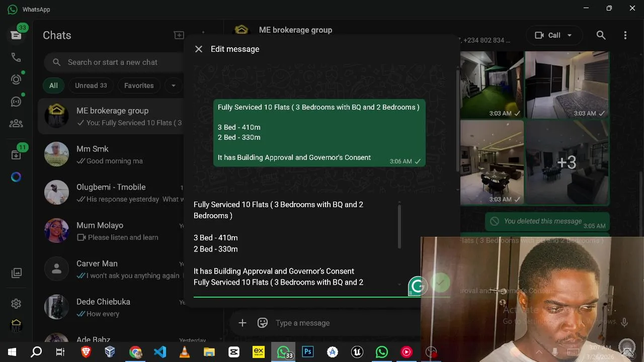Open the profile picture at sidebar bottom
Image resolution: width=644 pixels, height=362 pixels.
click(x=16, y=326)
